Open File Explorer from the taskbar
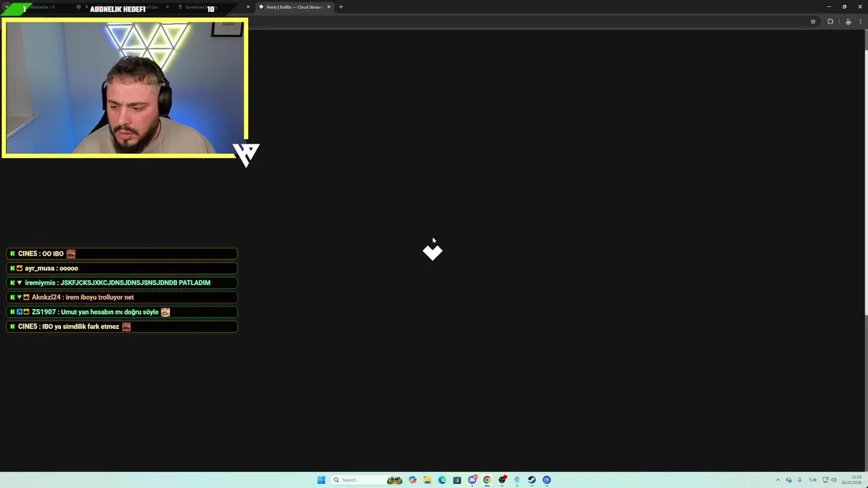 pyautogui.click(x=427, y=480)
